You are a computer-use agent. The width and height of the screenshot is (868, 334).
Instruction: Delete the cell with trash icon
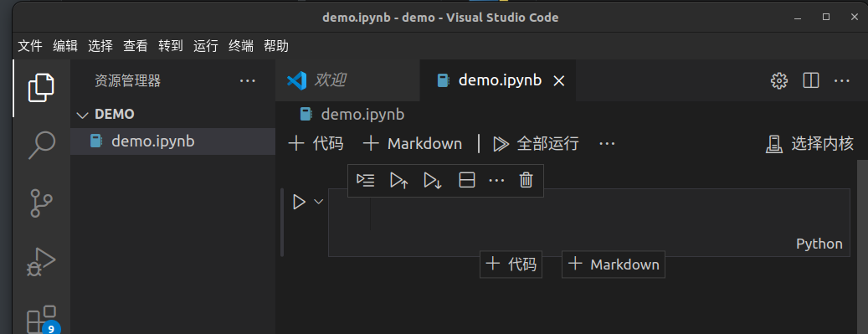point(526,180)
